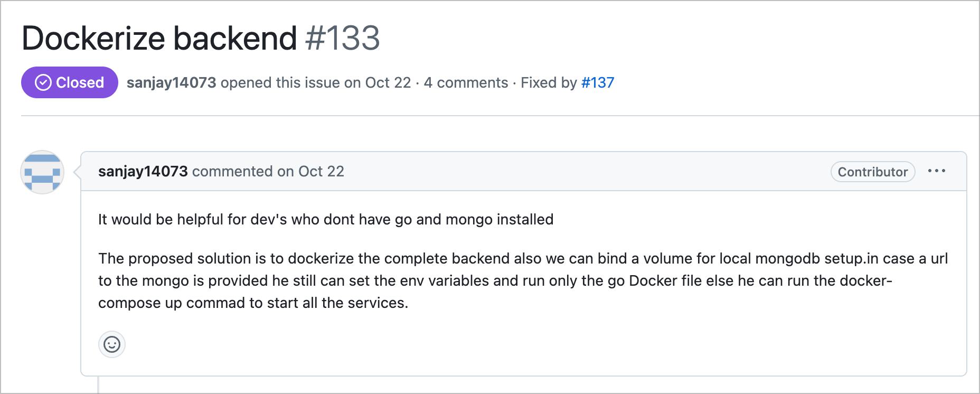This screenshot has height=394, width=980.
Task: Open the three-dot comment options menu
Action: (936, 171)
